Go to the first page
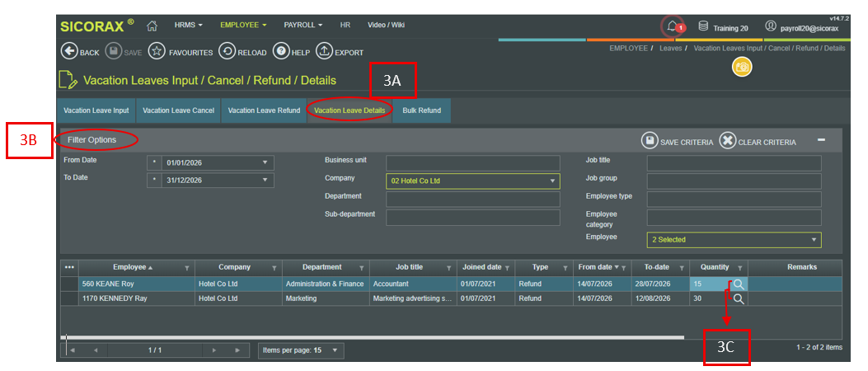Screen dimensions: 868x371 [x=73, y=350]
